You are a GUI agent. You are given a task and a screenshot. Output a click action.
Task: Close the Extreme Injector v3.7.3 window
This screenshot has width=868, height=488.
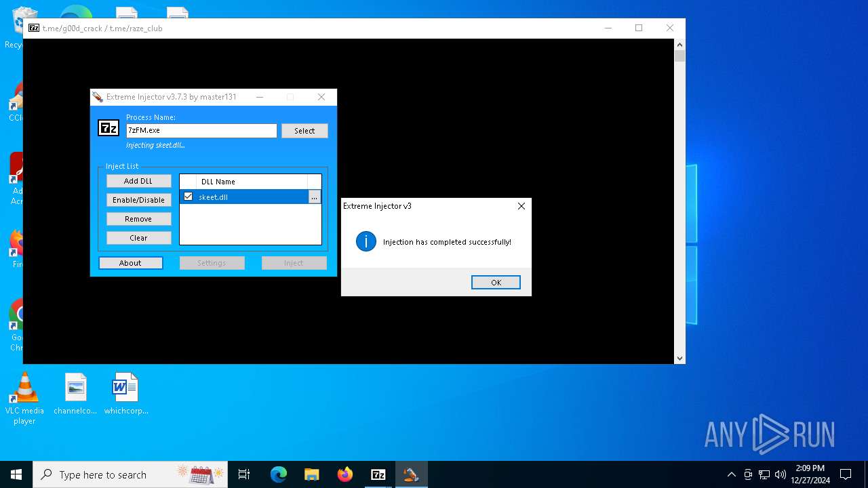[x=321, y=97]
